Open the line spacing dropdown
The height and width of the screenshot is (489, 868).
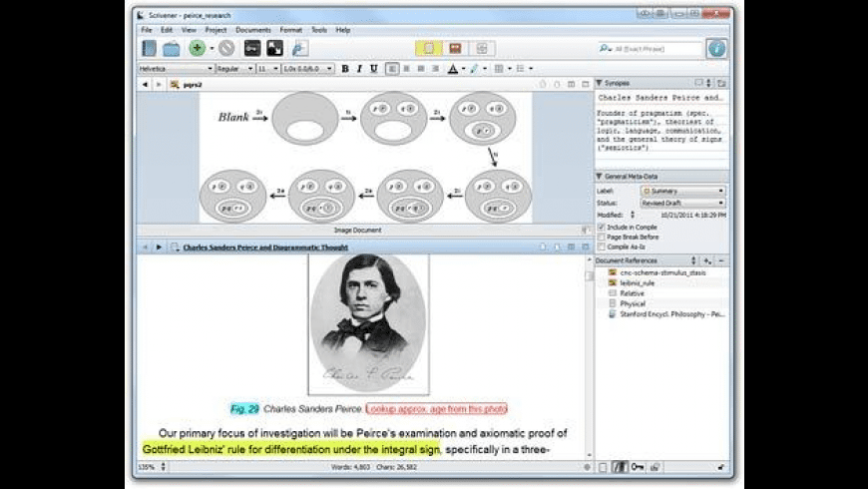[x=307, y=69]
